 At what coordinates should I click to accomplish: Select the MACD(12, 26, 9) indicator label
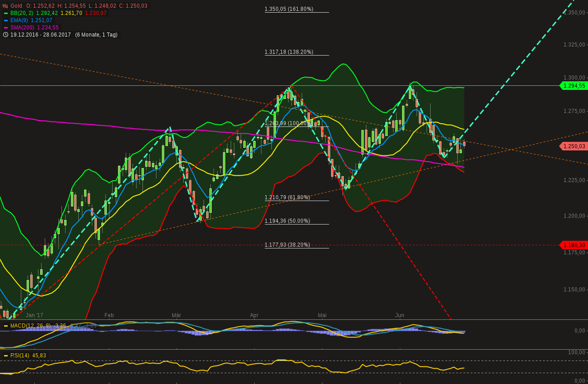click(31, 326)
